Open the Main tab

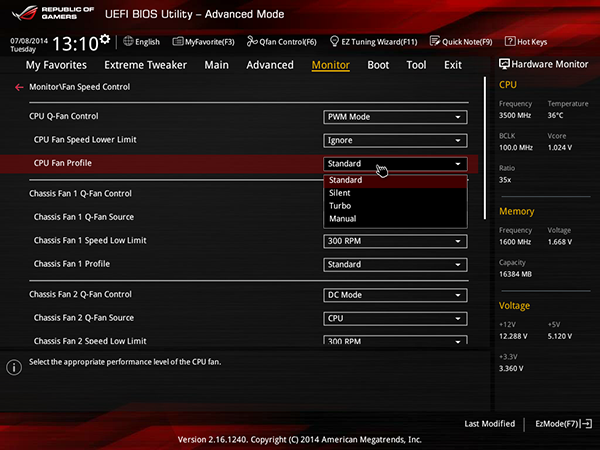(217, 65)
